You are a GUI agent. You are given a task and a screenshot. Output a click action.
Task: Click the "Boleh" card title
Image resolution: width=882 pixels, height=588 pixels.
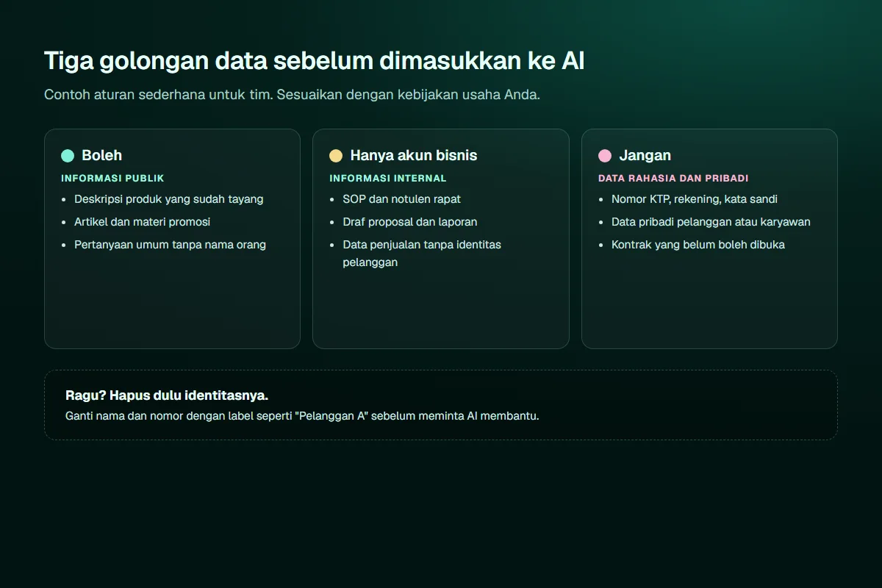pyautogui.click(x=102, y=155)
